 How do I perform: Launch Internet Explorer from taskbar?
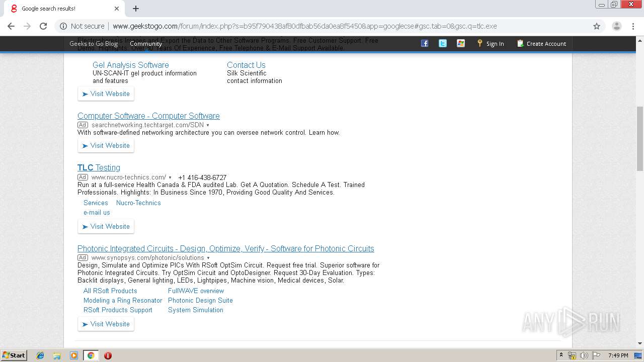[x=40, y=355]
